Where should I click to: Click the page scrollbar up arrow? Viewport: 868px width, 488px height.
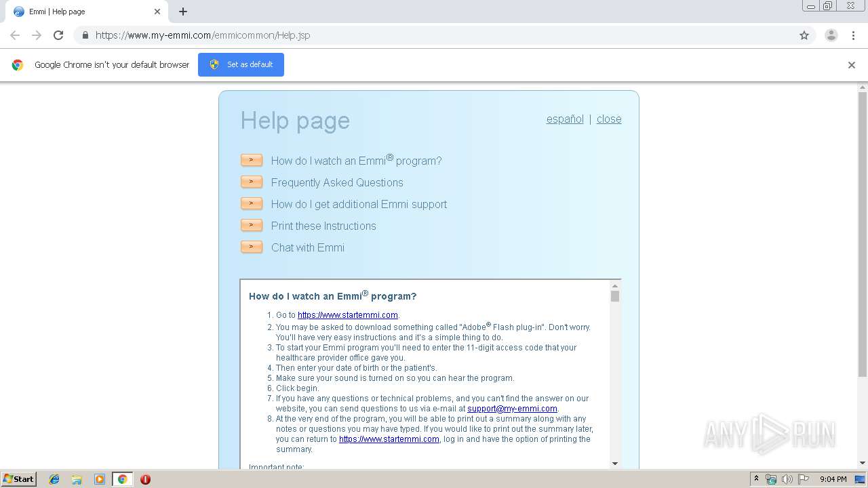click(863, 87)
